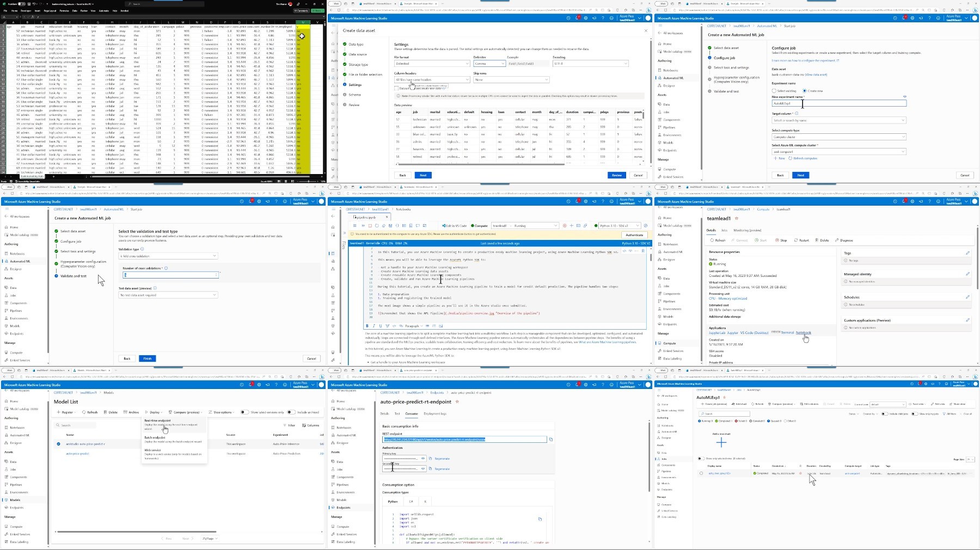This screenshot has width=980, height=550.
Task: Click the Stop icon button on teamlead1 compute
Action: pyautogui.click(x=778, y=240)
